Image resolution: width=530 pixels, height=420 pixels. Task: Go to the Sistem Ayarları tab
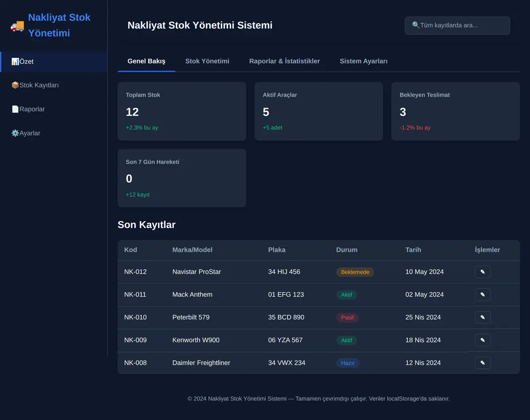coord(363,61)
